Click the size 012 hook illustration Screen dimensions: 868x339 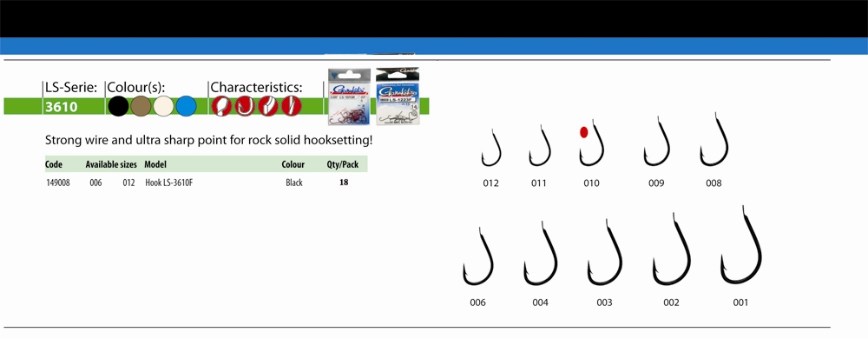pos(491,148)
